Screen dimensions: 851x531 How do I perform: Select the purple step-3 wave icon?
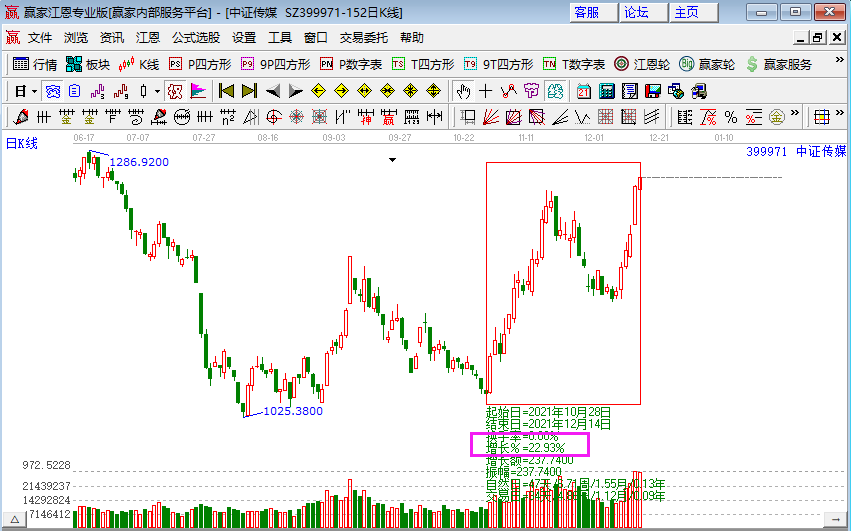pyautogui.click(x=98, y=91)
